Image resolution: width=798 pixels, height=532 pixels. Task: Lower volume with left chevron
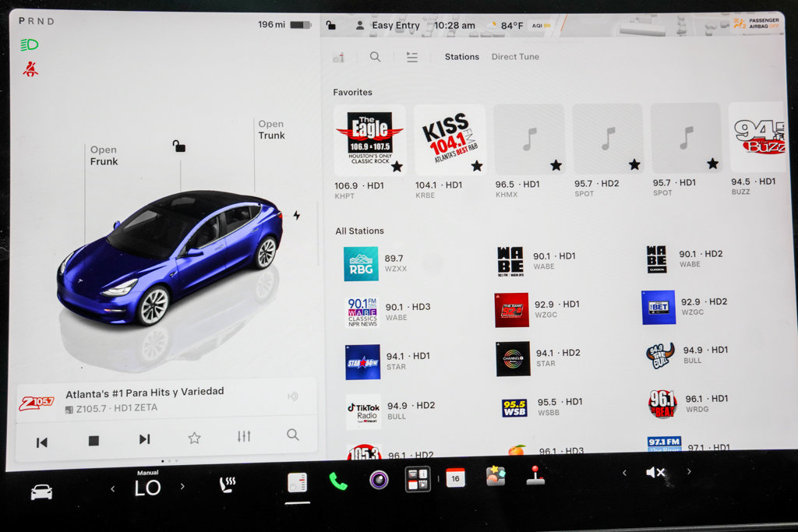[624, 473]
